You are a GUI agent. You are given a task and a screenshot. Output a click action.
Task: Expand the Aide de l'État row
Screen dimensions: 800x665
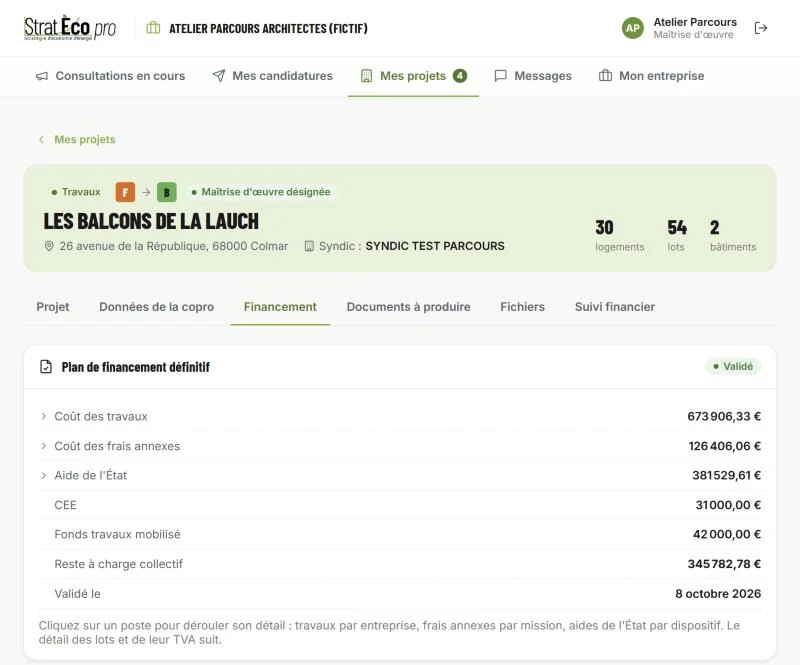point(400,475)
